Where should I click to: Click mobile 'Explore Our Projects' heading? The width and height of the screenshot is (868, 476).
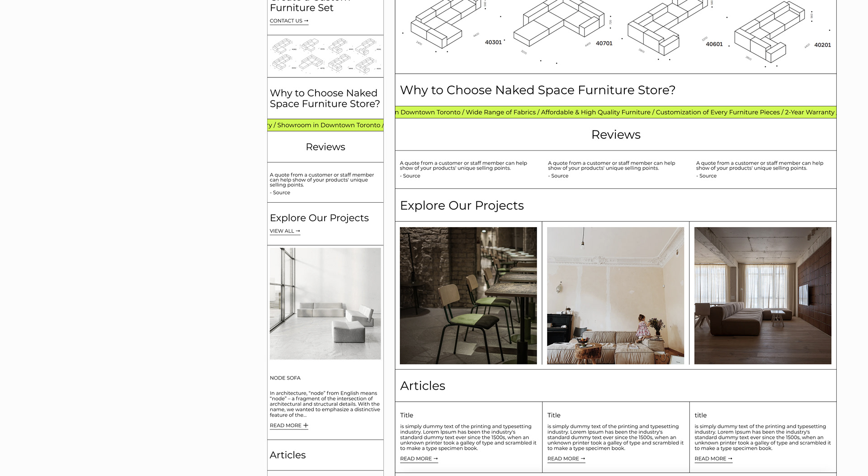click(319, 218)
